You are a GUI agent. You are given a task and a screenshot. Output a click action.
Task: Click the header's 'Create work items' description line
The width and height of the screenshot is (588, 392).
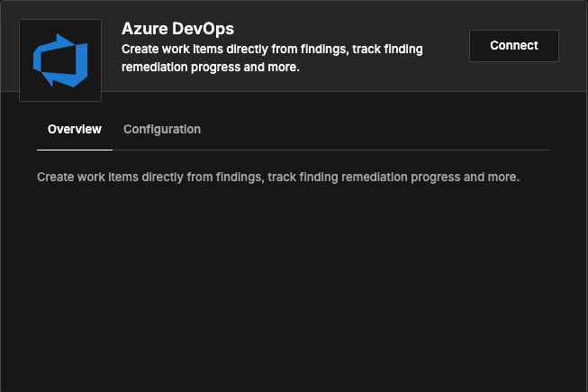pos(272,50)
